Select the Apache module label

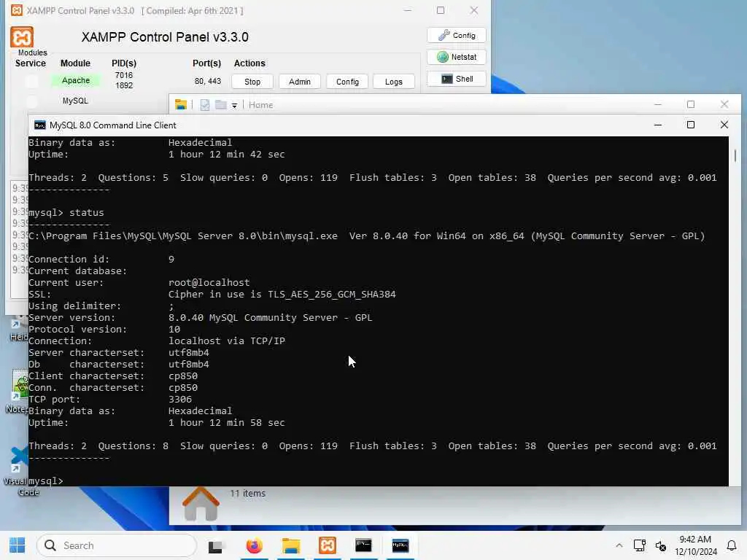[76, 80]
